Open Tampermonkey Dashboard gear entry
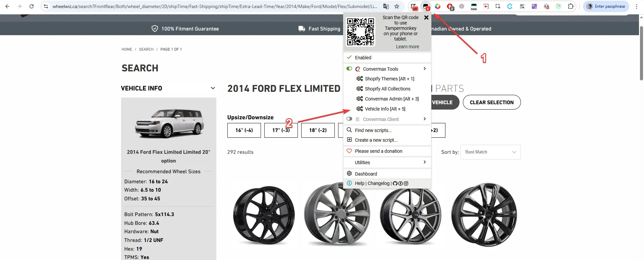Screen dimensions: 644x260 click(x=366, y=174)
